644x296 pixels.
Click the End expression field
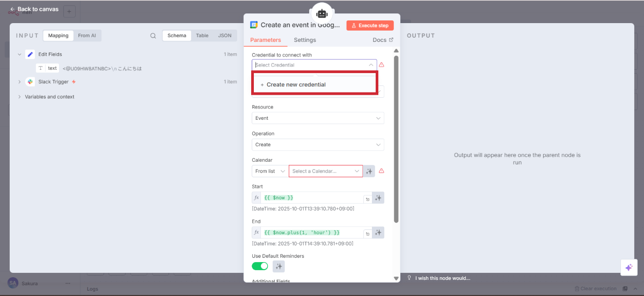(x=313, y=233)
